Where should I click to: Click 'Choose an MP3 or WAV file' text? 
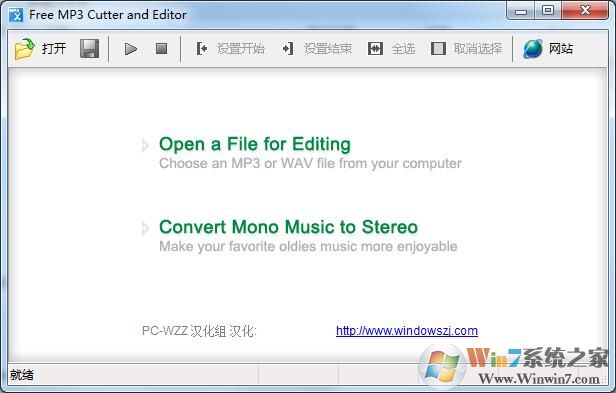pyautogui.click(x=310, y=163)
